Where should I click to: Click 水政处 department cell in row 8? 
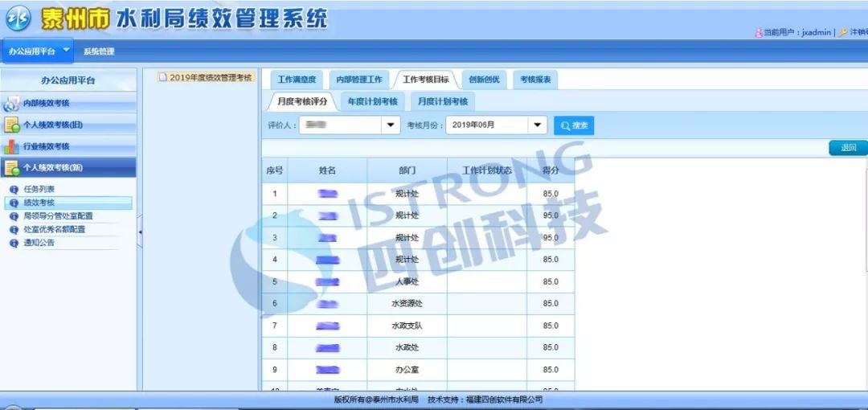(407, 347)
